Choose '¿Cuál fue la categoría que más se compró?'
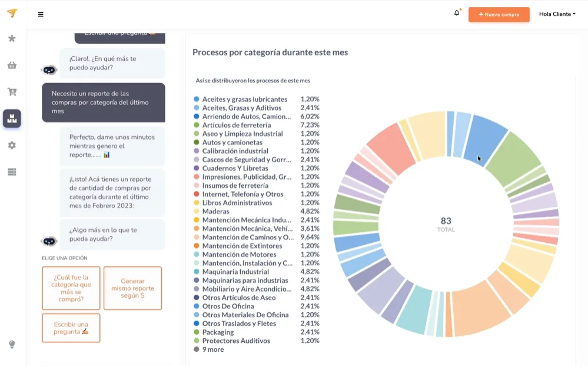This screenshot has width=588, height=366. [71, 288]
